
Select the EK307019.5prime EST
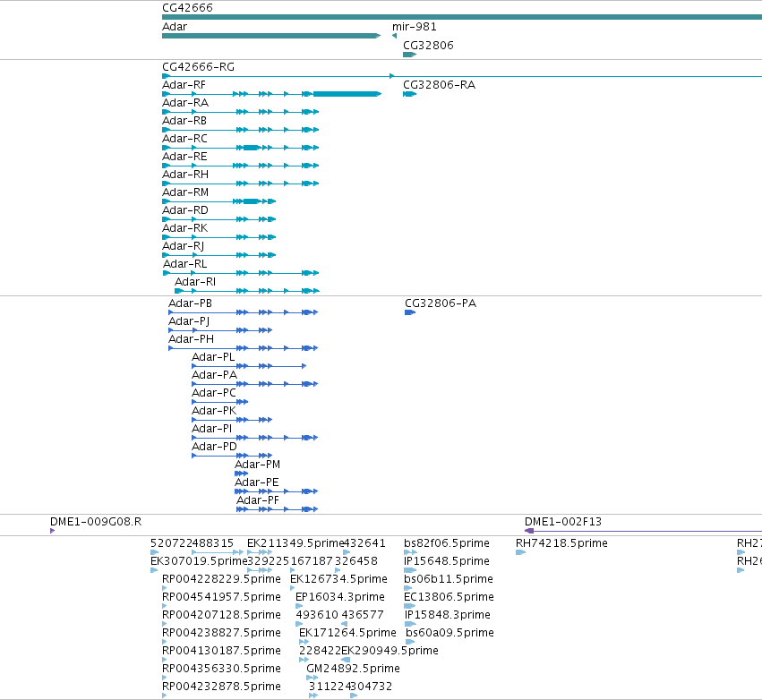point(199,561)
